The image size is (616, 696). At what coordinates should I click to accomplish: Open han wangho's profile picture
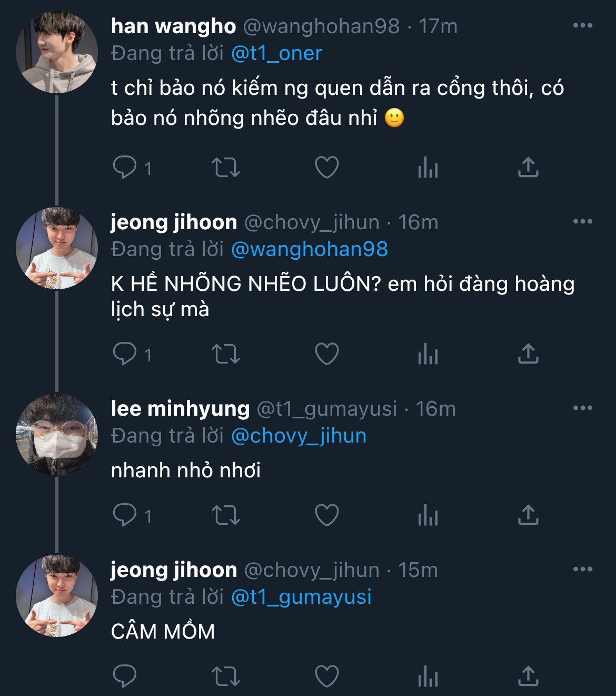tap(56, 52)
